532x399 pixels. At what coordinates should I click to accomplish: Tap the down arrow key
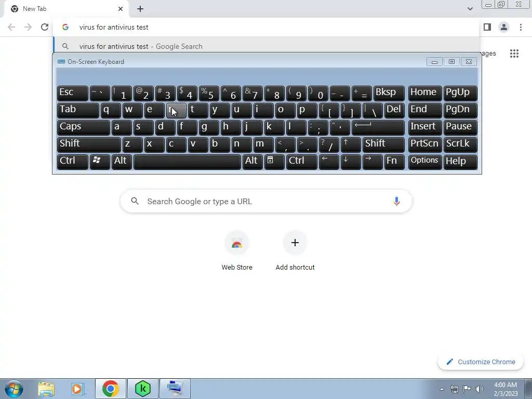(x=351, y=162)
